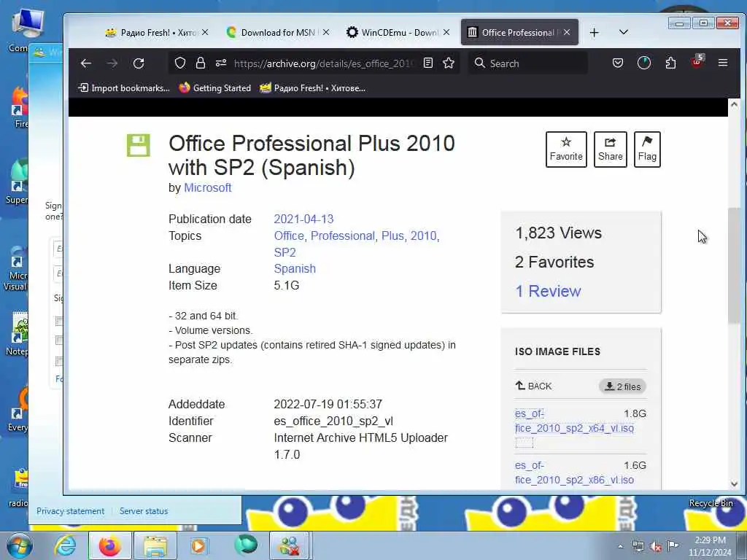Viewport: 747px width, 560px height.
Task: Open the Windows Start menu
Action: [x=20, y=545]
